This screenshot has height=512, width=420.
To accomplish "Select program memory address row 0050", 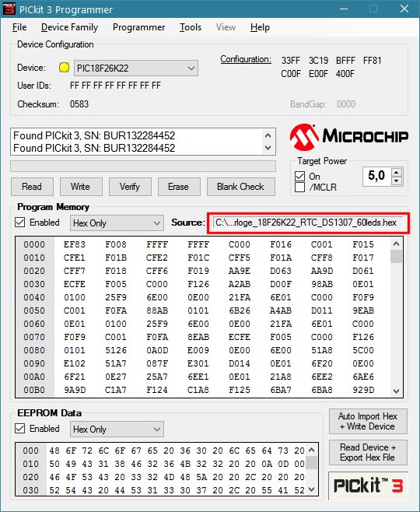I will [x=34, y=310].
